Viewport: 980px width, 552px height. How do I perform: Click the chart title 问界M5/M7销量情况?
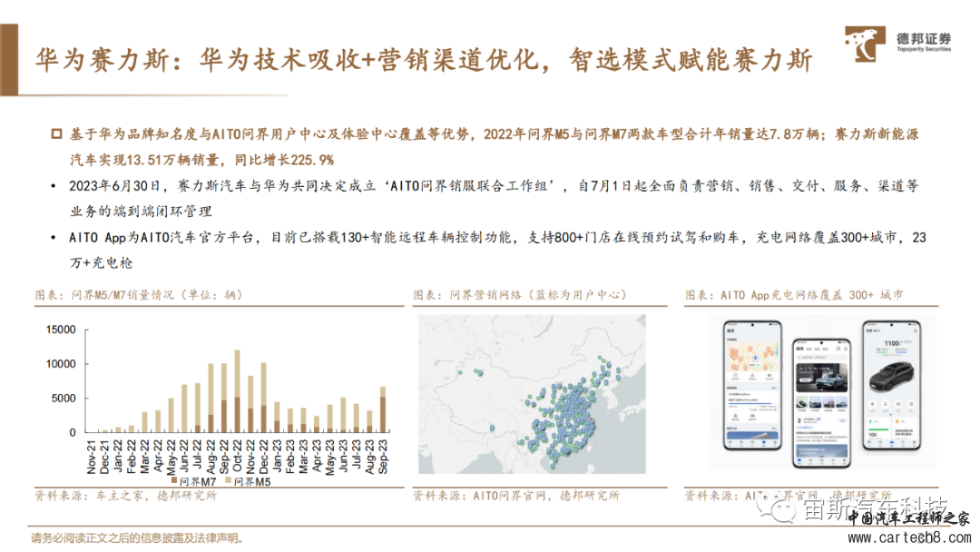point(139,294)
